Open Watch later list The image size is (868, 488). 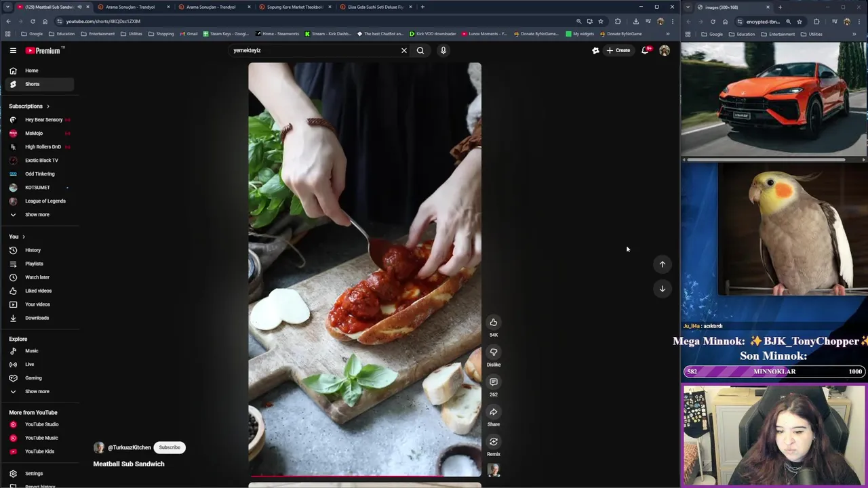coord(40,277)
